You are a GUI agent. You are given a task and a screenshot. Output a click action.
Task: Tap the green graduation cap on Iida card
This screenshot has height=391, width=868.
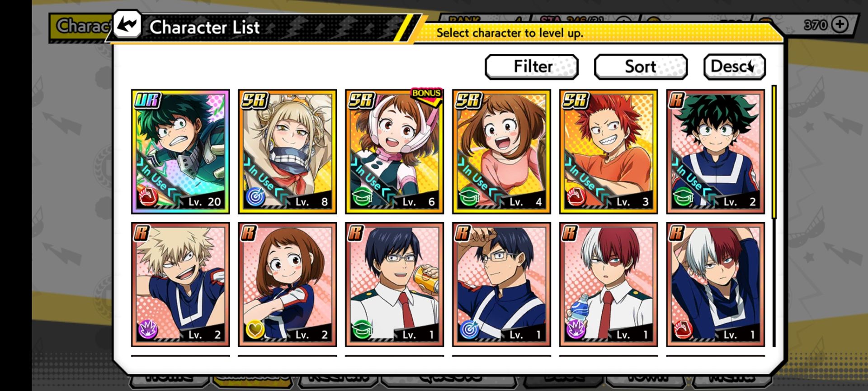pos(362,329)
